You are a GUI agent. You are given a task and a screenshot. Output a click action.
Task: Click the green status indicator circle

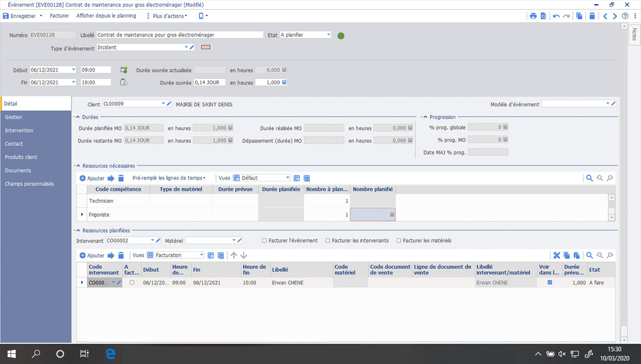(x=341, y=35)
